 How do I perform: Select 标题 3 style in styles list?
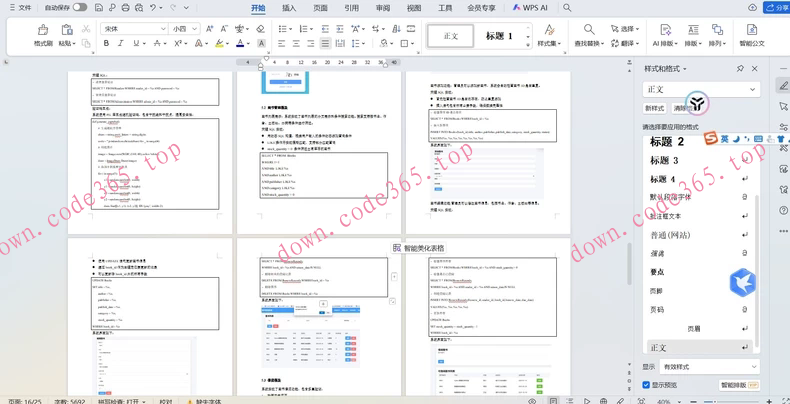click(x=664, y=160)
